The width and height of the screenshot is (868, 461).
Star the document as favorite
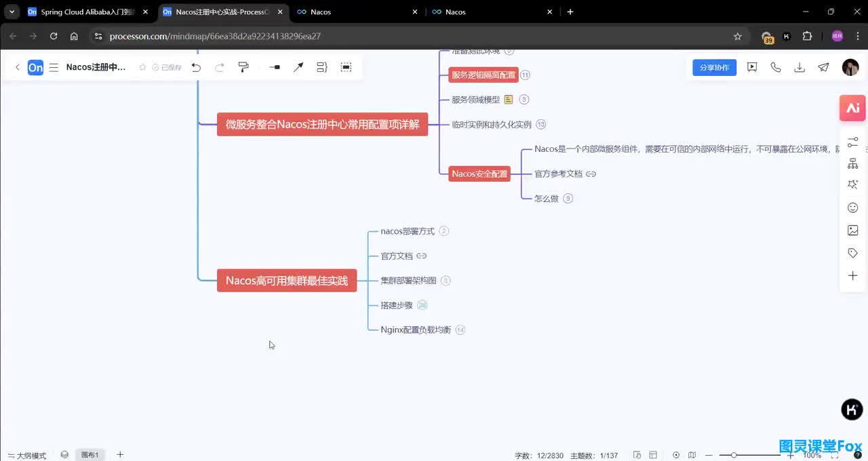[142, 67]
